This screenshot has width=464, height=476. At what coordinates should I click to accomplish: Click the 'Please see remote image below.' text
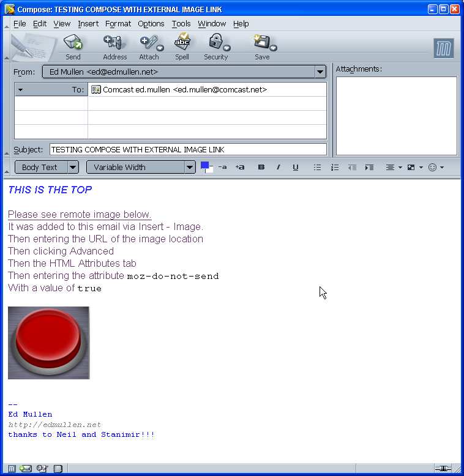click(80, 214)
